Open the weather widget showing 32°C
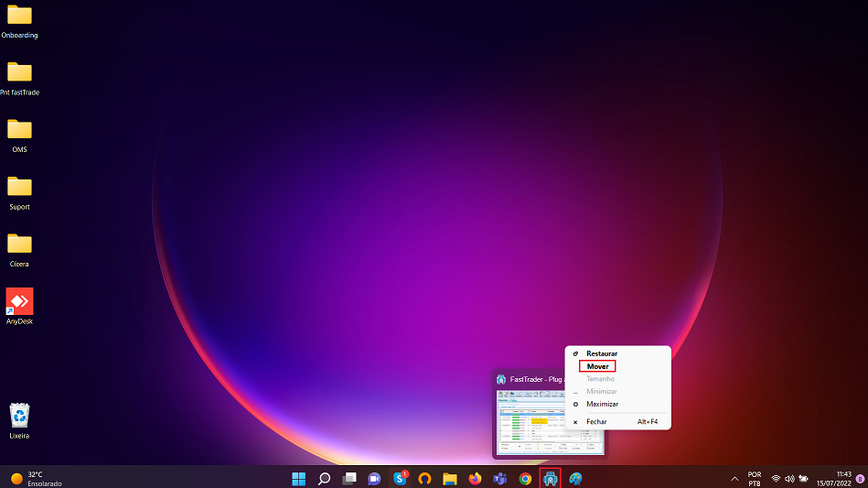The image size is (868, 488). [37, 478]
